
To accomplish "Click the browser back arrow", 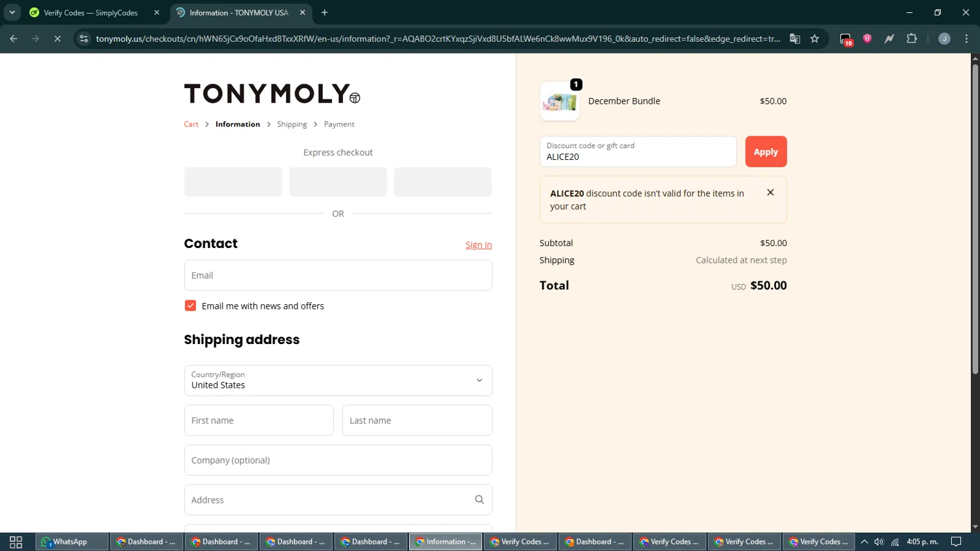I will [x=14, y=39].
